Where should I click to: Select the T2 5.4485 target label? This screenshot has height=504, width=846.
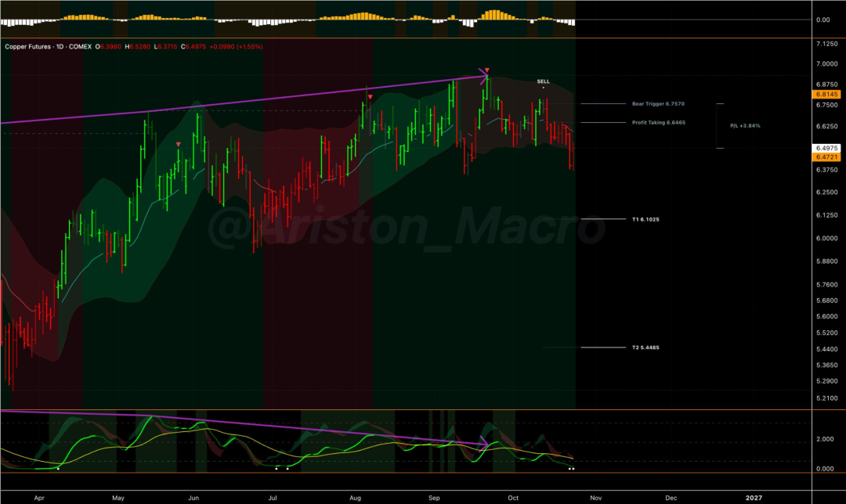(645, 347)
